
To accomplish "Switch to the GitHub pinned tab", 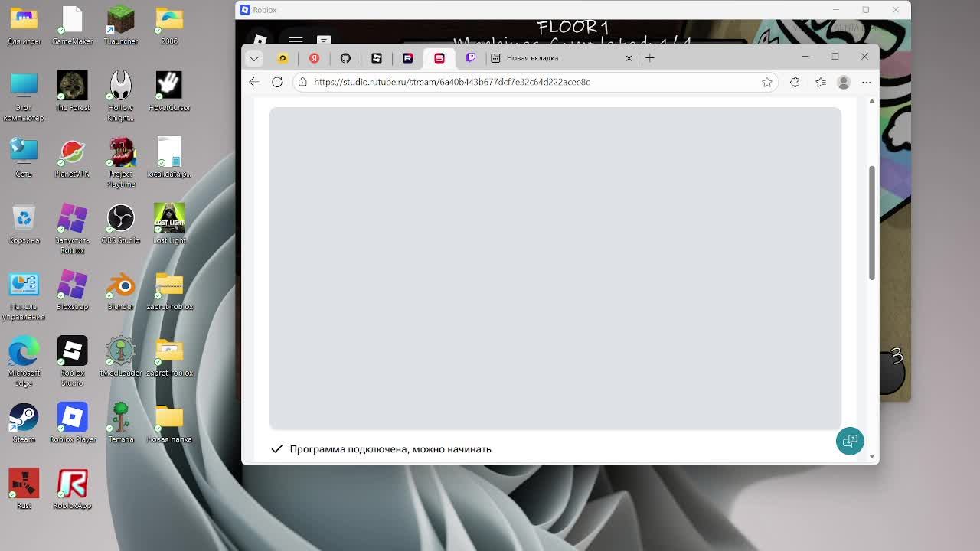I will [x=345, y=58].
